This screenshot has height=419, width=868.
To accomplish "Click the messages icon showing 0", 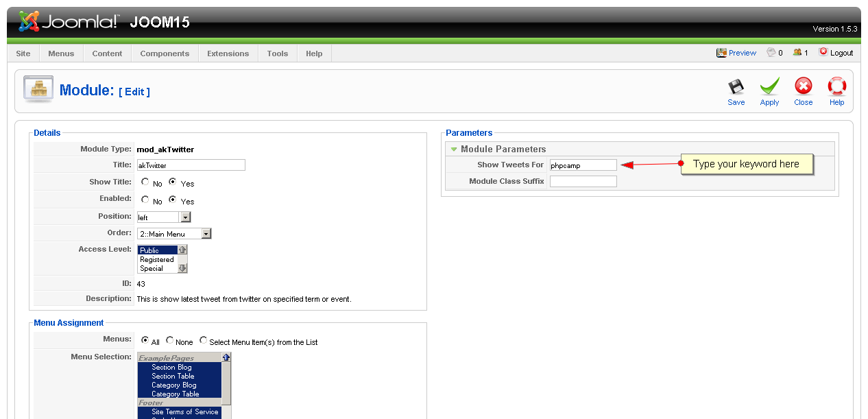I will (771, 52).
